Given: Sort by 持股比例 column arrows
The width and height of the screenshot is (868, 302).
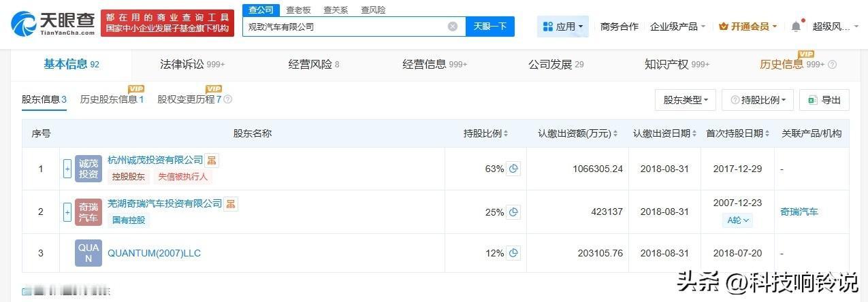Looking at the screenshot, I should coord(506,133).
